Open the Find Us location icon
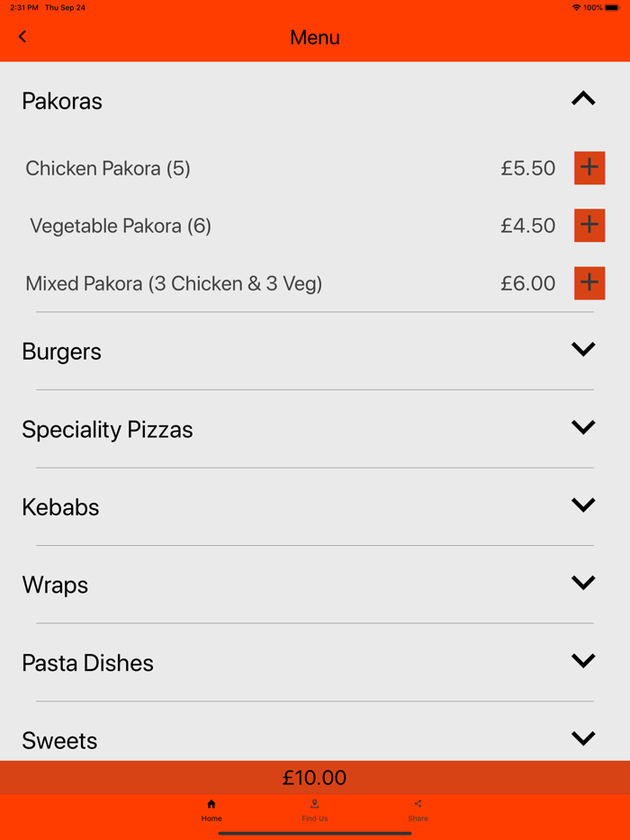 (314, 803)
